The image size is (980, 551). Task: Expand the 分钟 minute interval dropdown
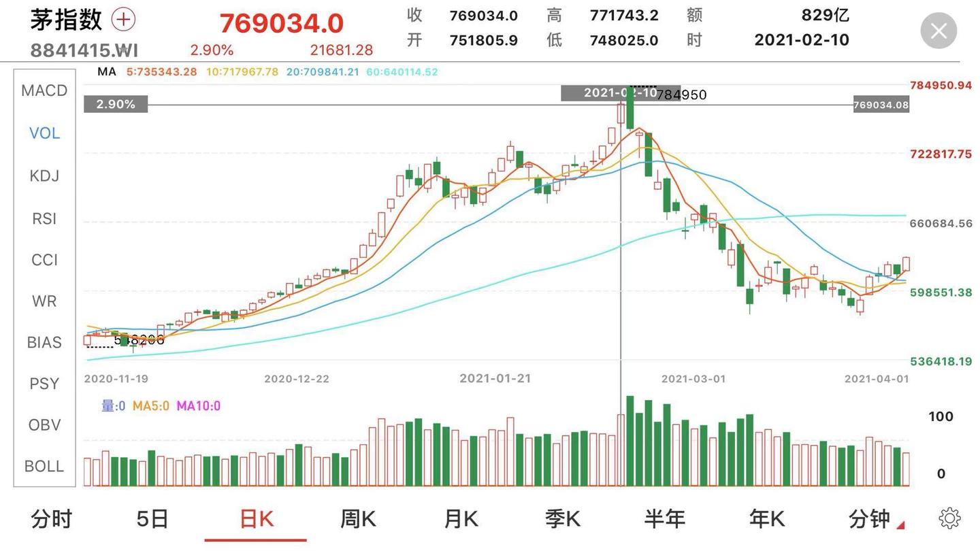tap(876, 519)
